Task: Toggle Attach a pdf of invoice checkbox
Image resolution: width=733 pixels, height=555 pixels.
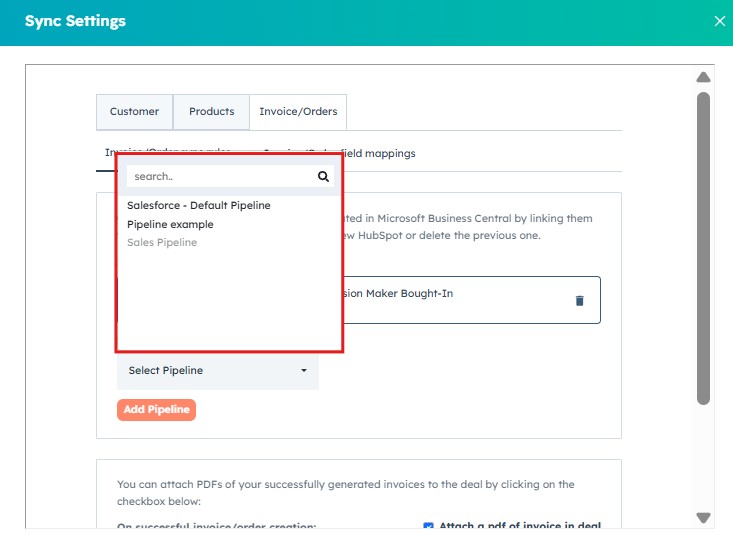Action: pos(428,526)
